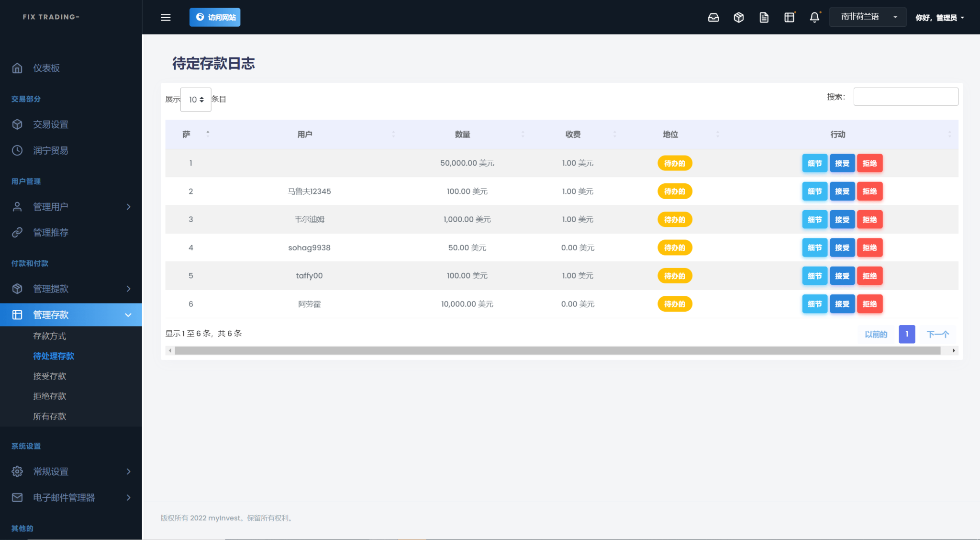Viewport: 980px width, 540px height.
Task: Click the 润宁贸易 clock icon in sidebar
Action: (17, 150)
